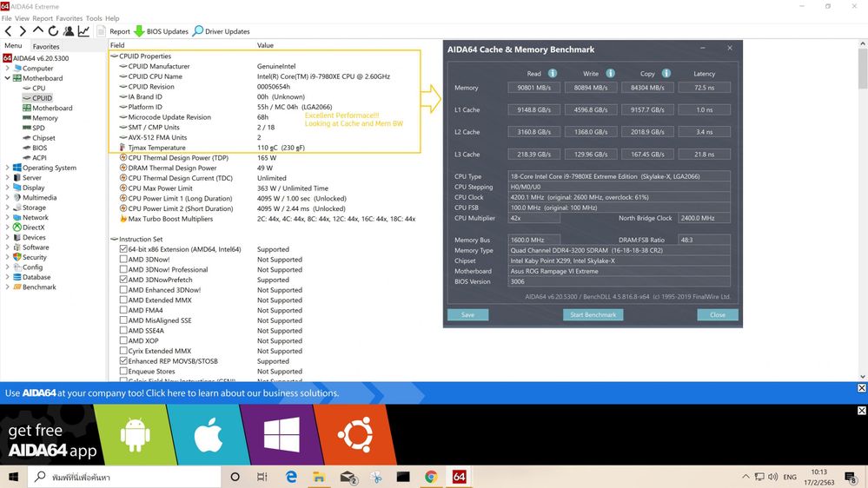Open Driver Updates from the toolbar
The width and height of the screenshot is (868, 488).
[221, 31]
